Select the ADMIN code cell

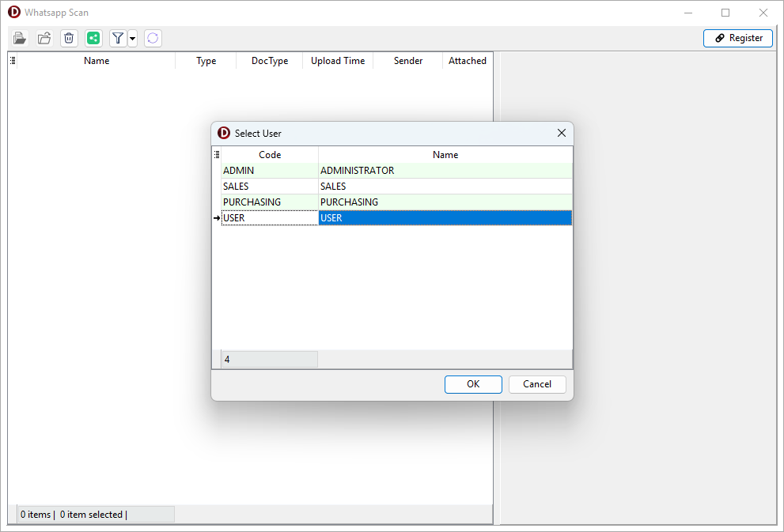pyautogui.click(x=270, y=170)
